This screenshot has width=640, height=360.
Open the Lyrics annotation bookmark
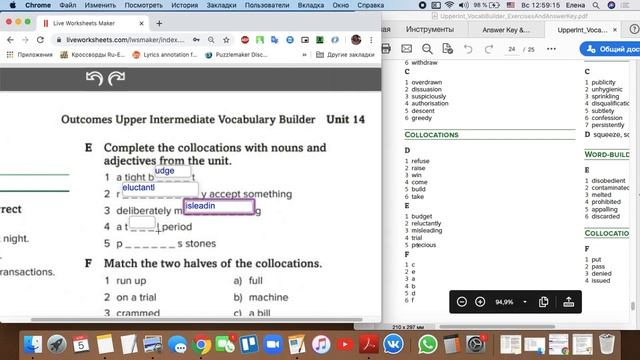point(165,55)
